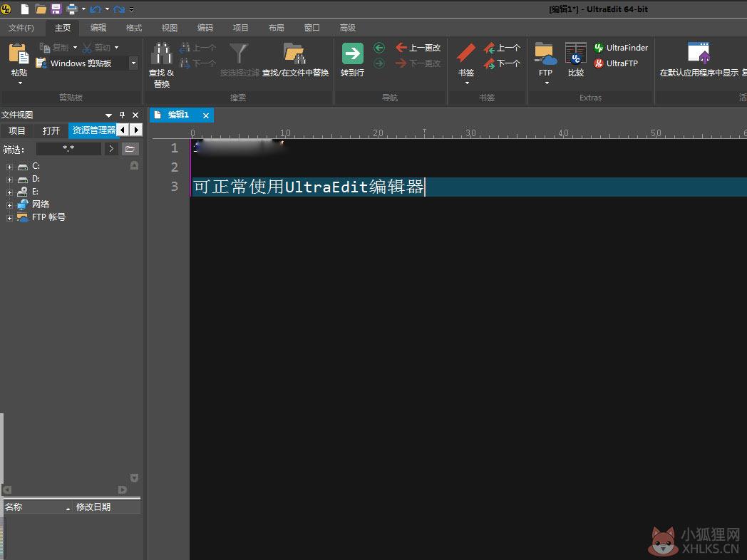Click the green 转到行 arrow icon
The height and width of the screenshot is (560, 747).
(x=353, y=53)
